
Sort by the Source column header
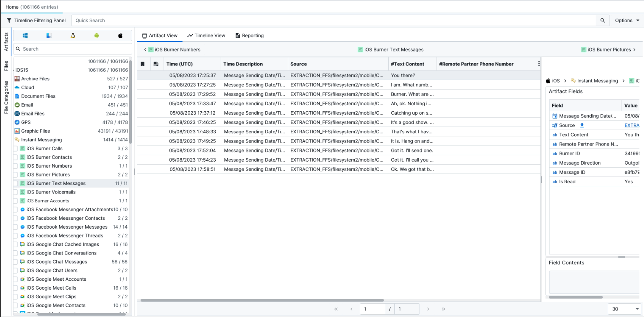click(x=338, y=64)
